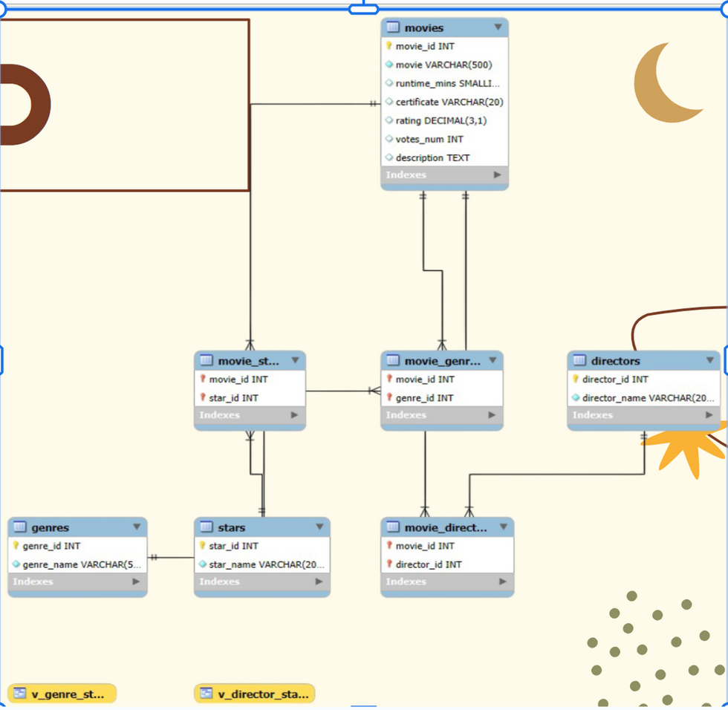Expand the Indexes section of movie_genres
Screen dimensions: 728x710
(493, 415)
